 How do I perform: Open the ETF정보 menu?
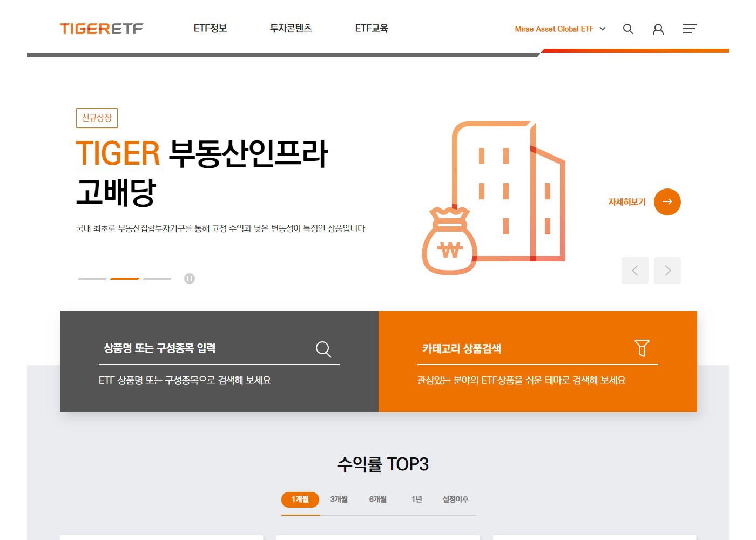point(210,28)
